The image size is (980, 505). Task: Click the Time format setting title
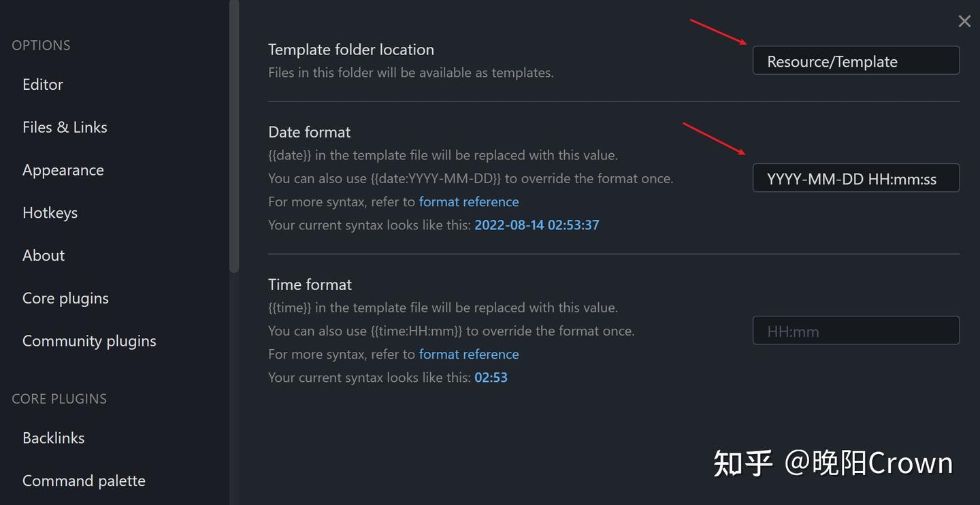coord(310,284)
